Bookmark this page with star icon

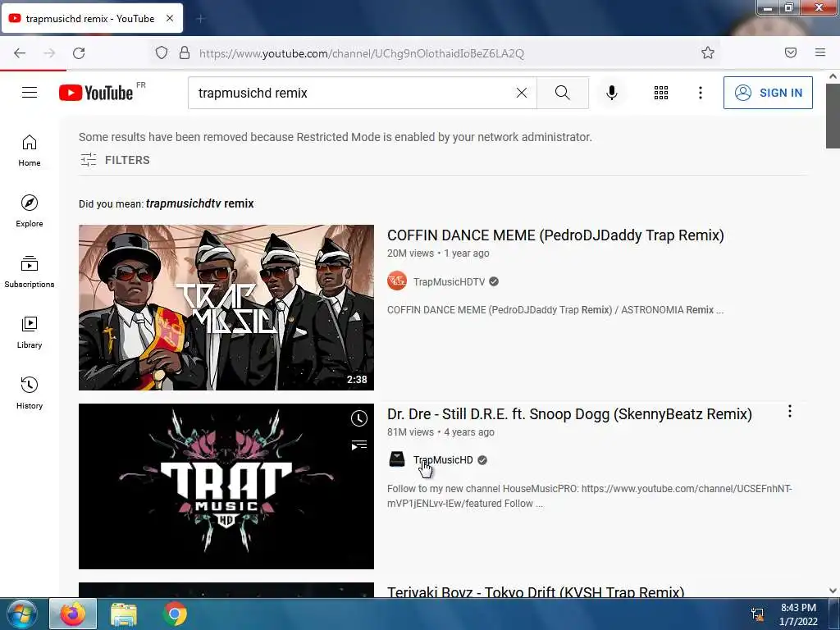tap(708, 52)
